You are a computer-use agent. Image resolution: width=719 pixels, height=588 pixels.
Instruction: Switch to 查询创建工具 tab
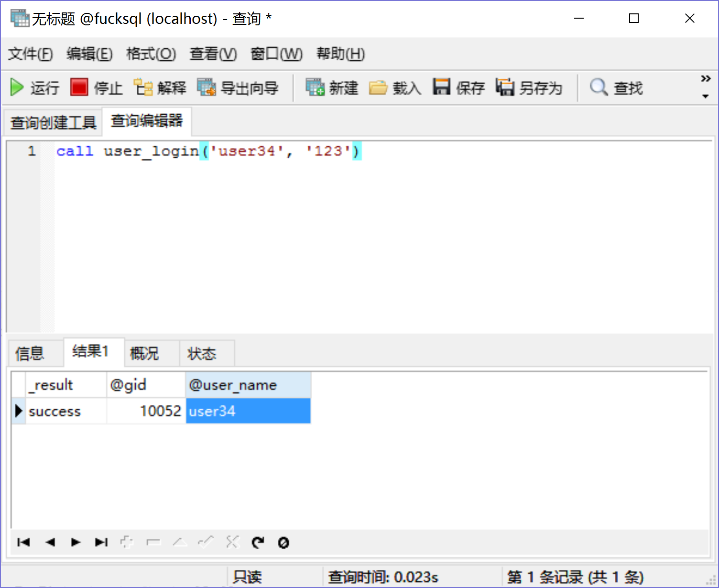click(53, 122)
